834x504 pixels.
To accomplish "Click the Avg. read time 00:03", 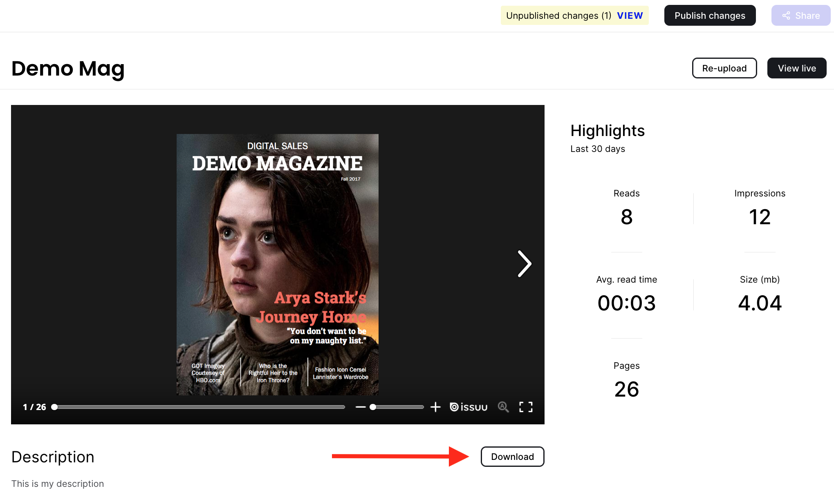I will 626,303.
